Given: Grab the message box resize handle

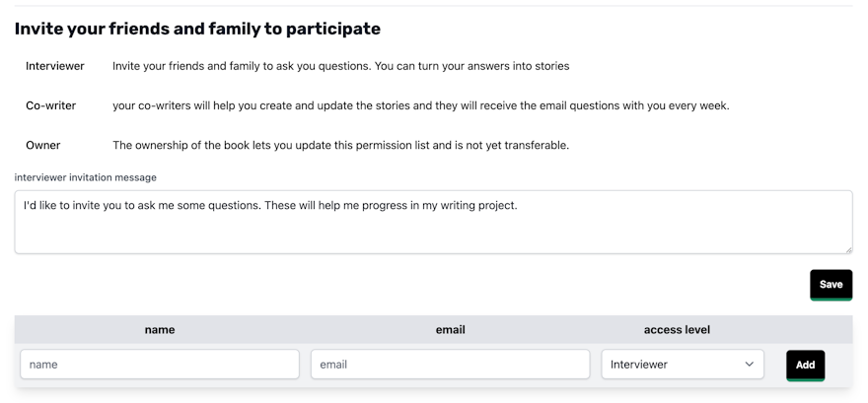Looking at the screenshot, I should click(x=848, y=250).
